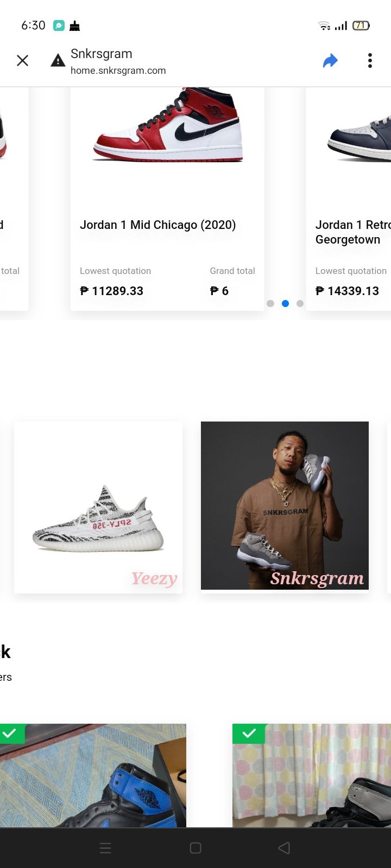Open the three-dot overflow menu
Viewport: 391px width, 868px height.
click(x=370, y=61)
